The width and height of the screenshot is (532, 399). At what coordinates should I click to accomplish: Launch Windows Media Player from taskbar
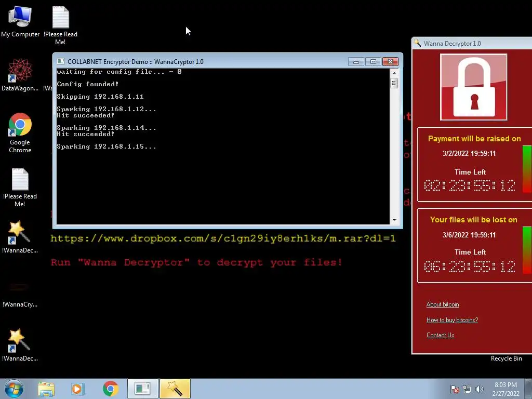click(78, 389)
